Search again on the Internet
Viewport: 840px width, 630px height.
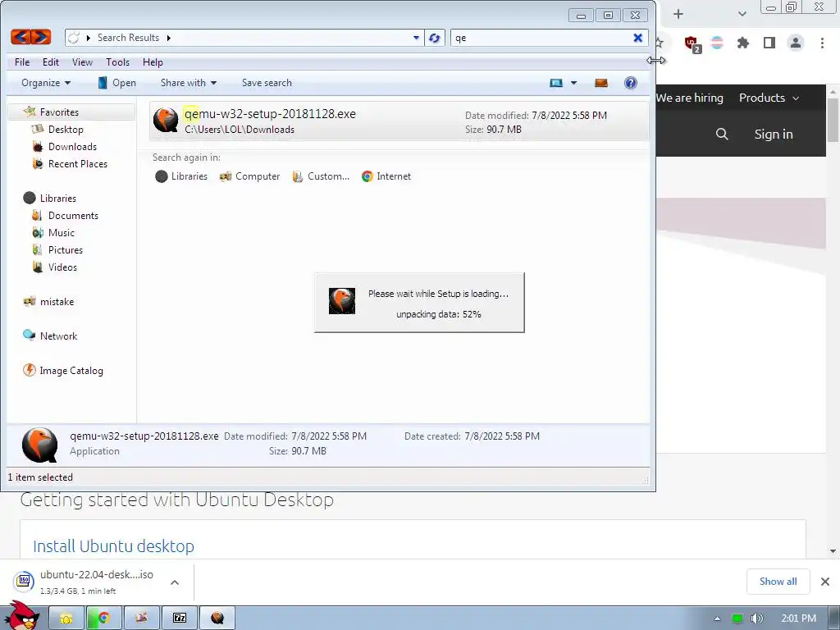click(386, 176)
